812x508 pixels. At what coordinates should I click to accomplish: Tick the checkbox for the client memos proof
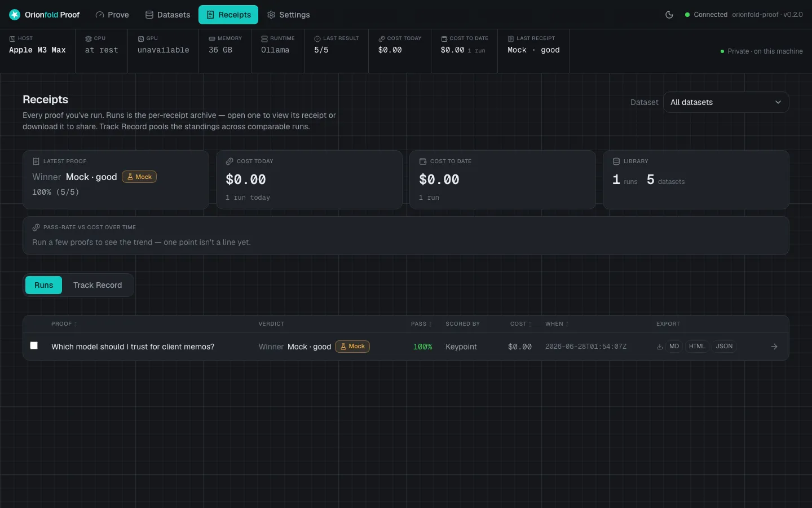(34, 345)
